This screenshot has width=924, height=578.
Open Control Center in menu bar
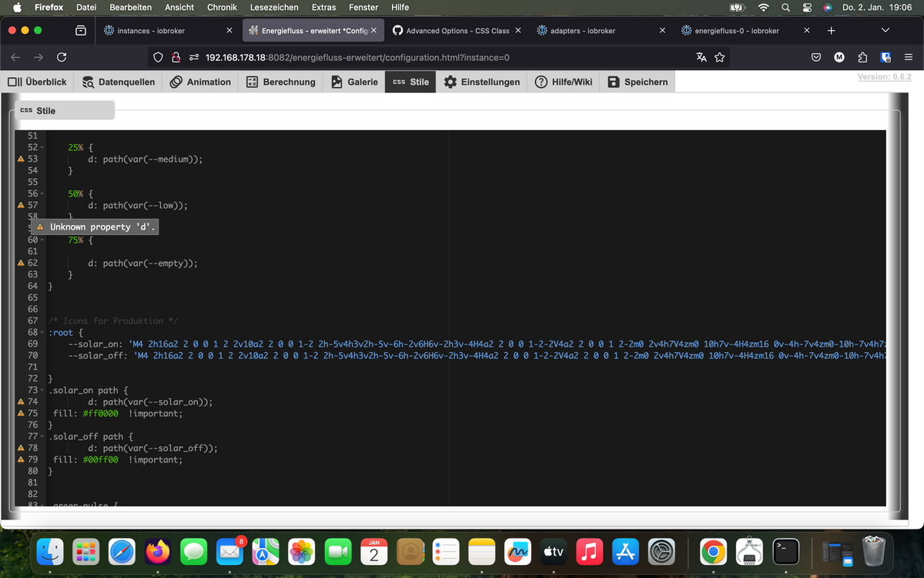point(807,8)
